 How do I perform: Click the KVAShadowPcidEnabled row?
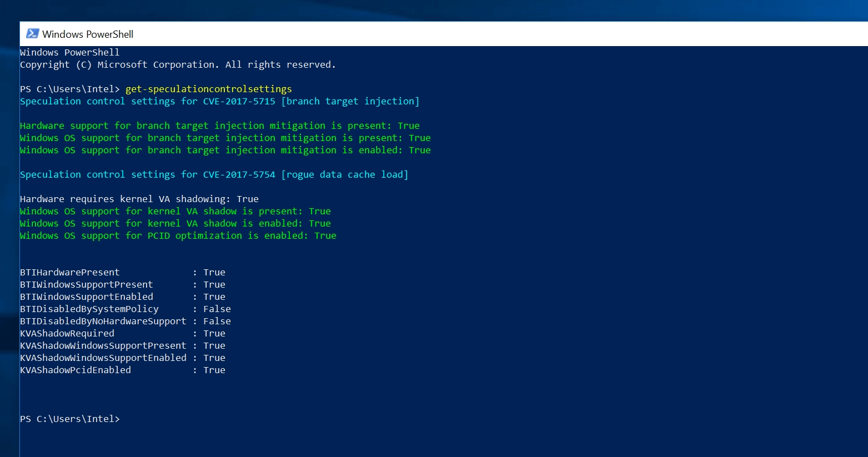point(123,370)
